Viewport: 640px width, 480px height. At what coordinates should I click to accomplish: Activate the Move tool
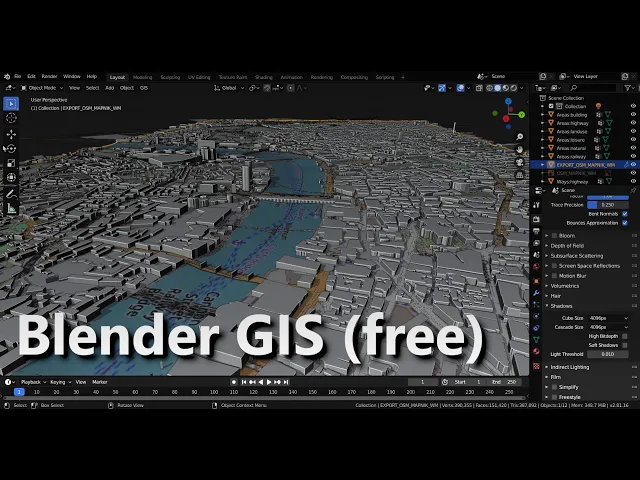pyautogui.click(x=11, y=134)
